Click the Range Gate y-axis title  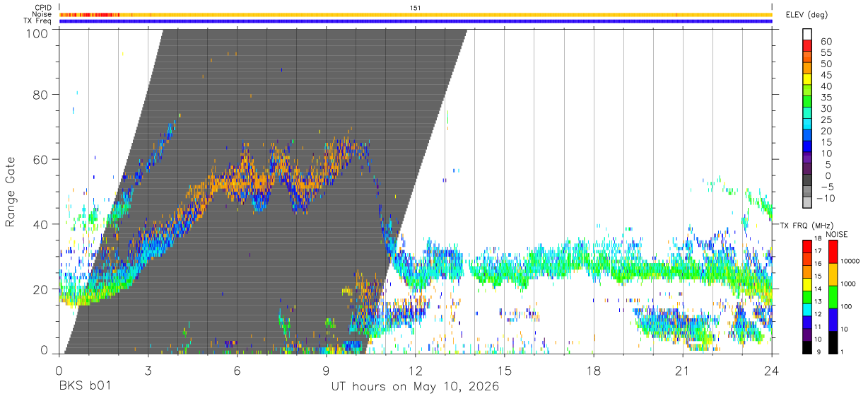coord(11,192)
